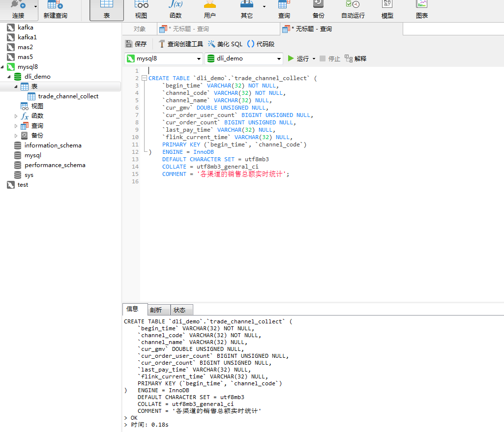Switch to the 状态 status tab
The height and width of the screenshot is (432, 504).
[181, 310]
